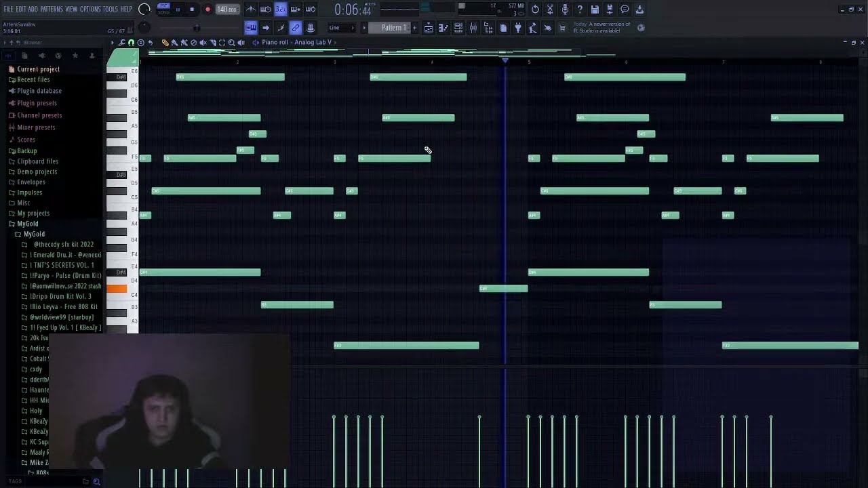868x488 pixels.
Task: Open the Mixer view icon
Action: click(473, 28)
